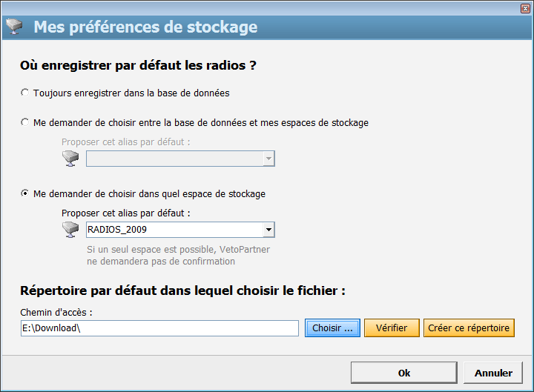The image size is (534, 392).
Task: Click the 'Vérifier' button
Action: [392, 328]
